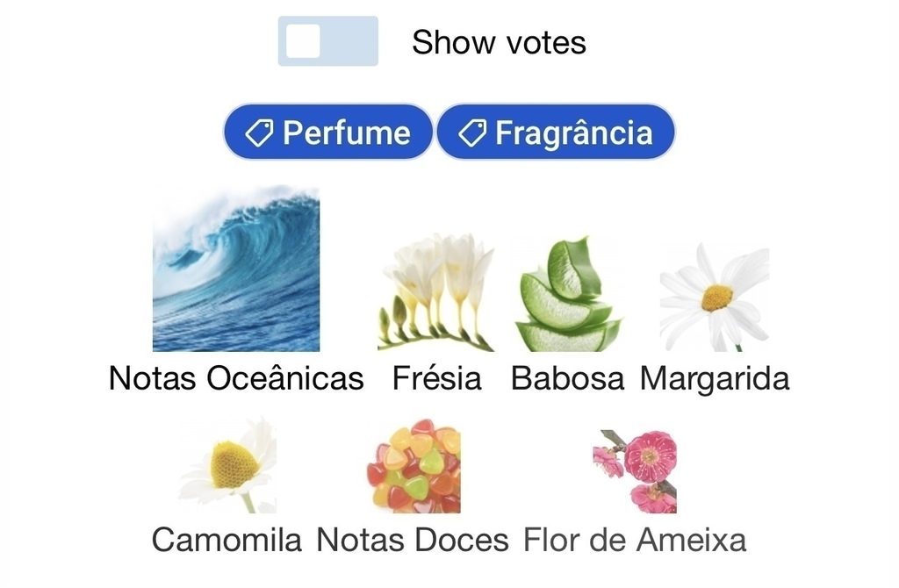Image resolution: width=899 pixels, height=588 pixels.
Task: Open the Flor de Ameixa note link
Action: tap(635, 540)
